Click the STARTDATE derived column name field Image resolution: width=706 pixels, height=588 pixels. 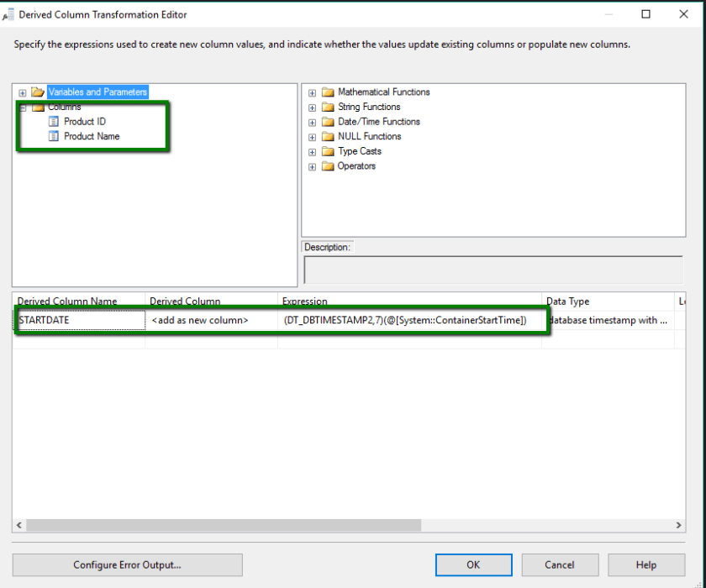80,320
